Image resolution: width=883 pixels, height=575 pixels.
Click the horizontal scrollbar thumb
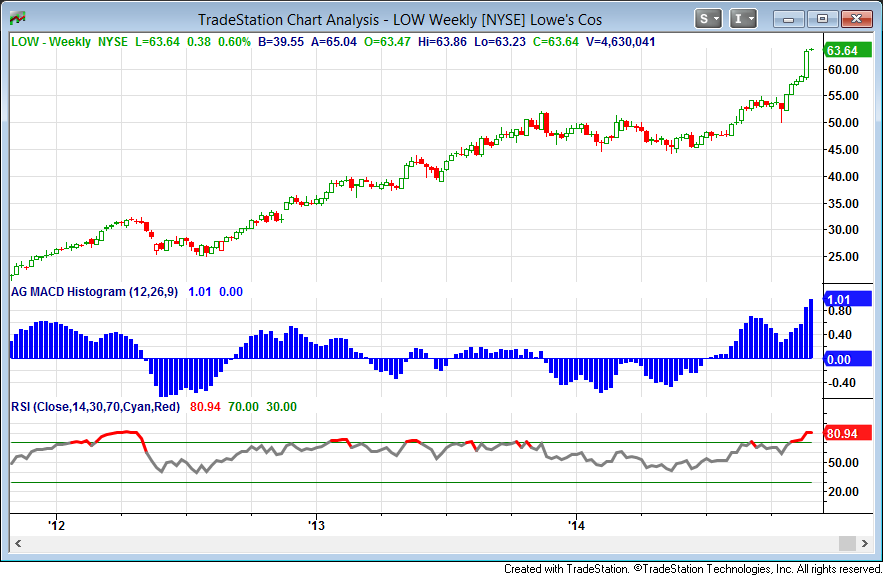(x=847, y=543)
